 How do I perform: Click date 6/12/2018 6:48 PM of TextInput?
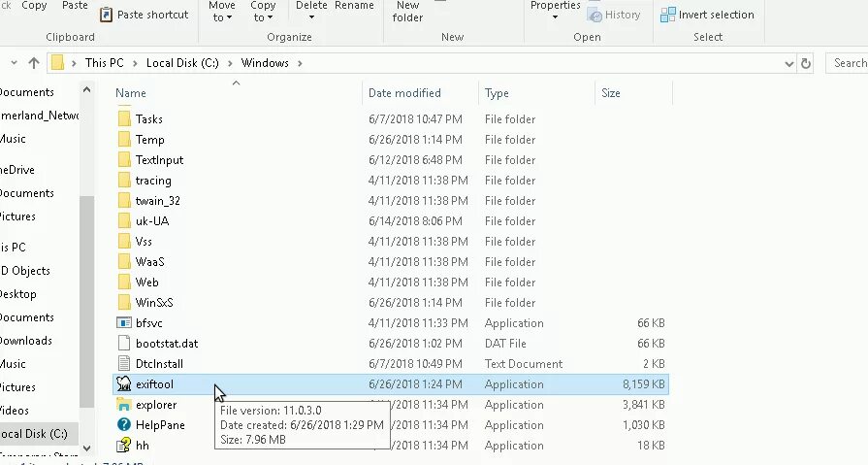tap(415, 160)
